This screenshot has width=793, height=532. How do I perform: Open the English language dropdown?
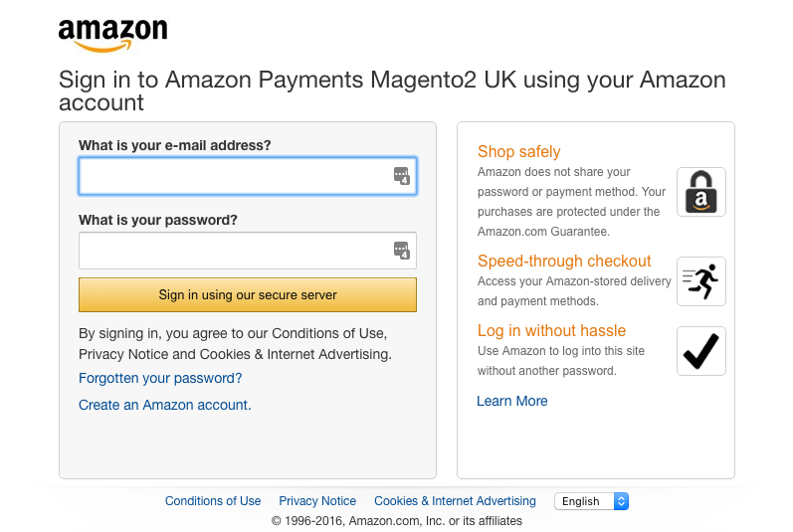pos(592,501)
